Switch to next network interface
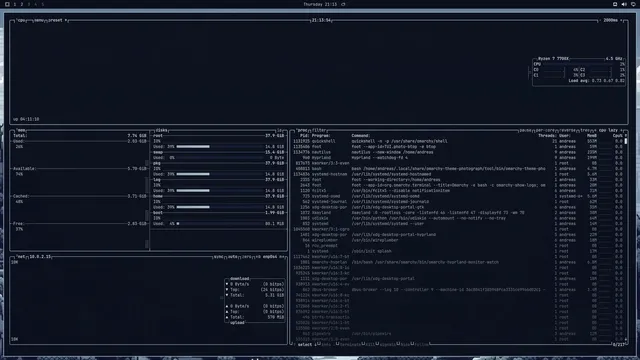Screen dimensions: 640x360 [281, 257]
